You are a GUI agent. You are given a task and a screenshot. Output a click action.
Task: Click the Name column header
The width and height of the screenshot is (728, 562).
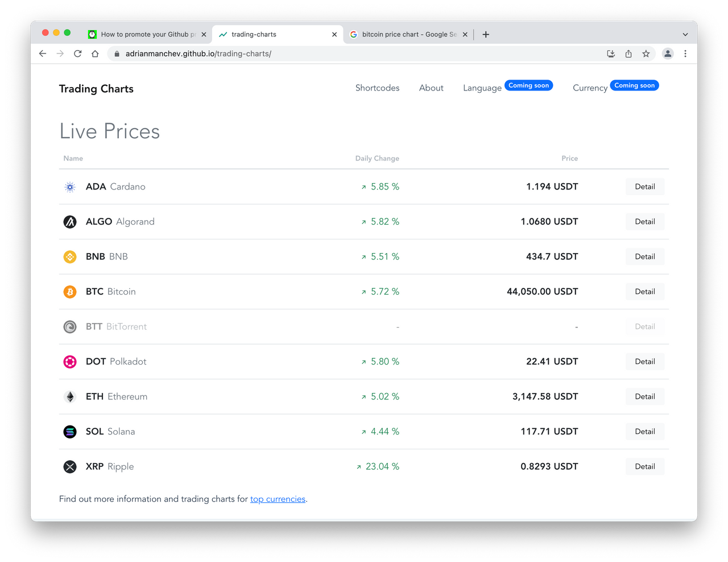73,158
